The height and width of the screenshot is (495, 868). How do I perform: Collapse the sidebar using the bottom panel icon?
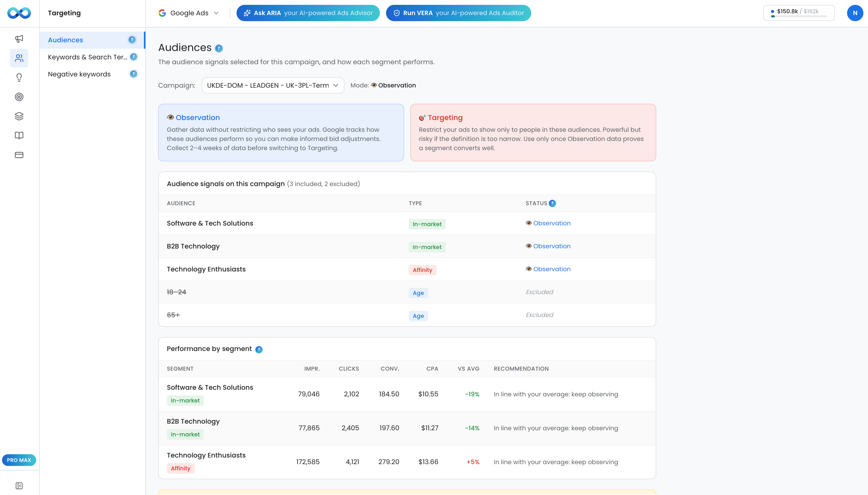tap(19, 486)
